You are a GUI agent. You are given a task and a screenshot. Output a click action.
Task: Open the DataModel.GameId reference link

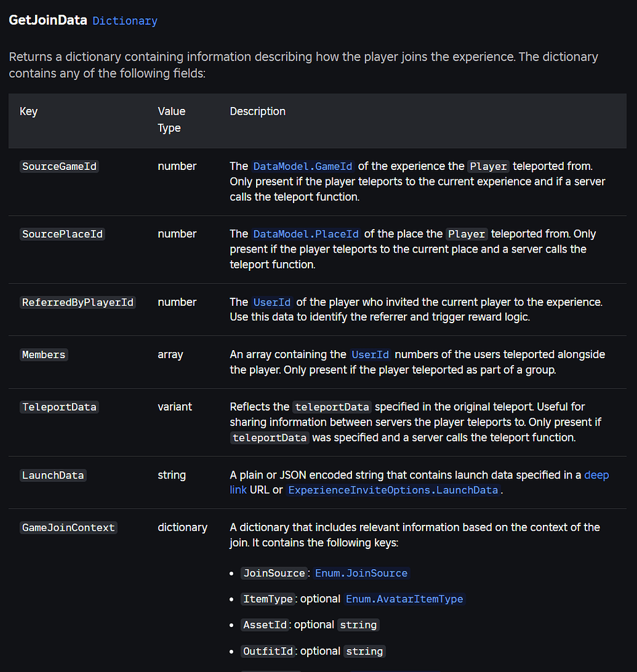coord(302,166)
